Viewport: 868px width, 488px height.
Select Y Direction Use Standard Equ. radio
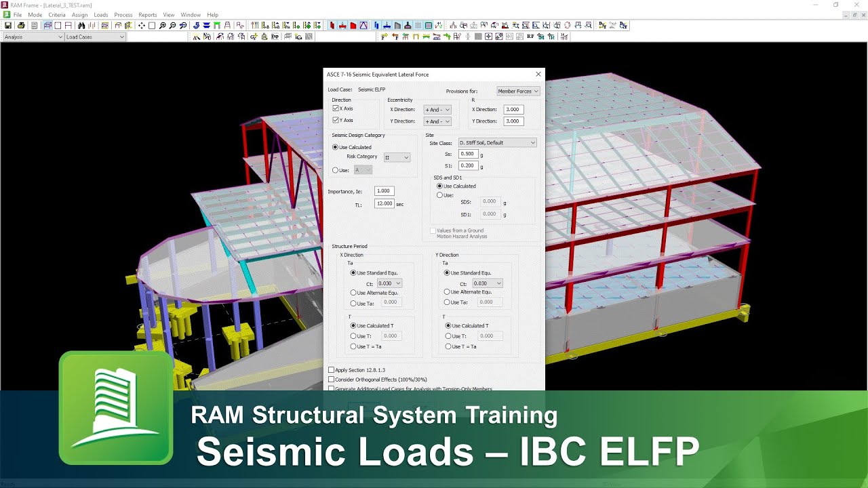click(x=447, y=273)
